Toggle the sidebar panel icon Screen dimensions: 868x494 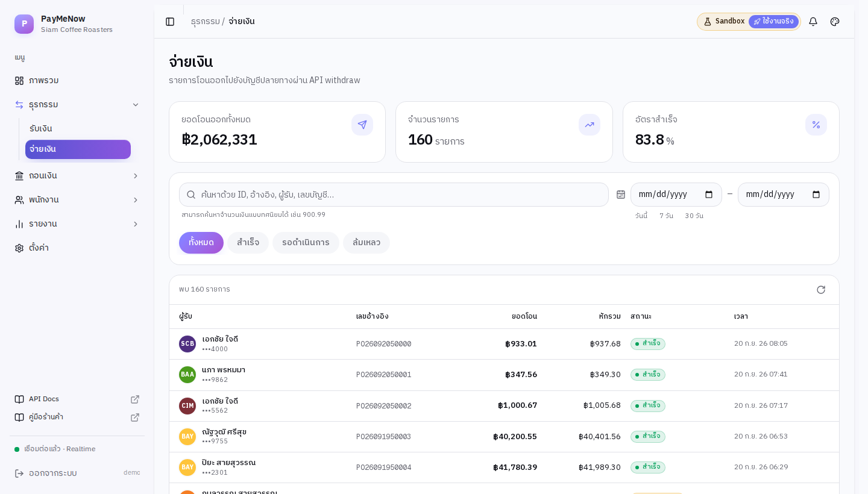pos(170,22)
